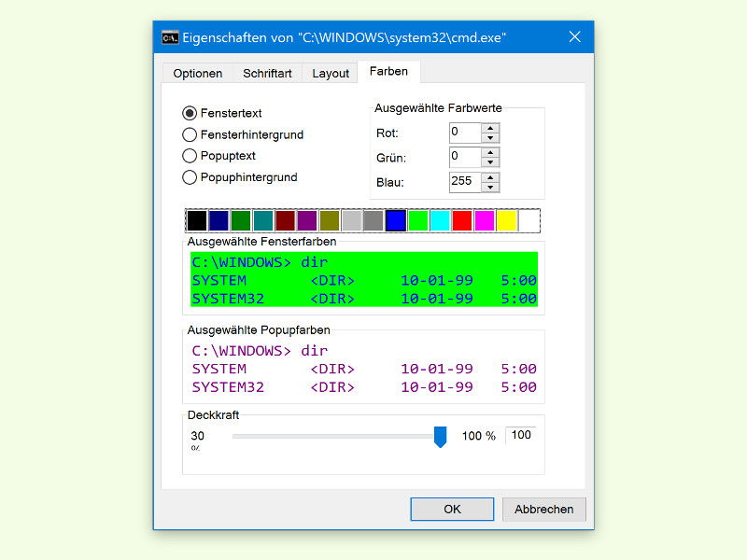
Task: Increase the Grün value with the up arrow
Action: [490, 153]
